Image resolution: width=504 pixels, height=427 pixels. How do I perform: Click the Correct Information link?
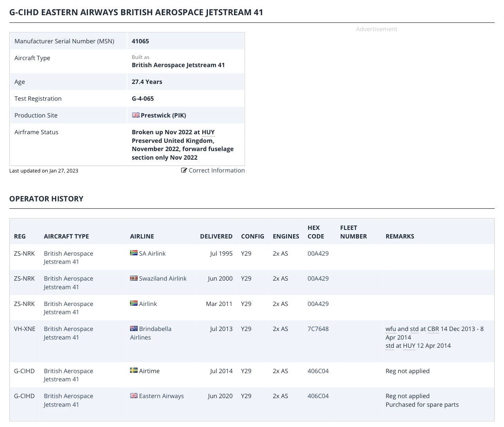coord(217,171)
